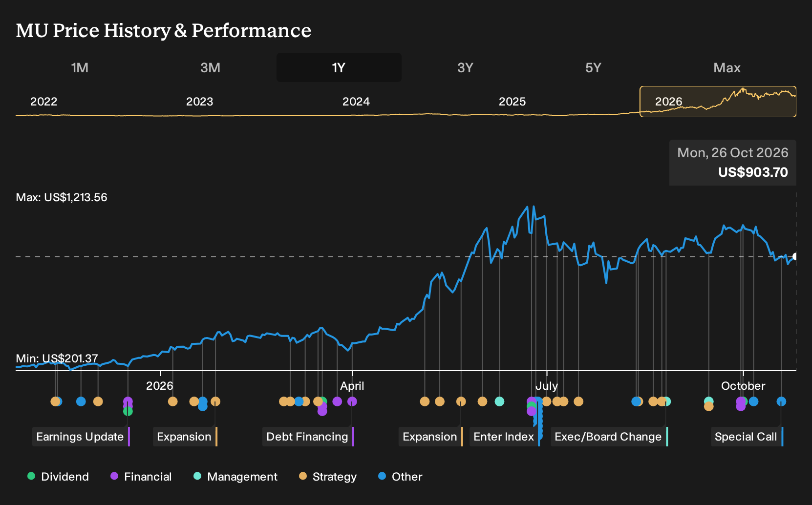Open the Enter Index event label
Image resolution: width=812 pixels, height=505 pixels.
pyautogui.click(x=504, y=437)
